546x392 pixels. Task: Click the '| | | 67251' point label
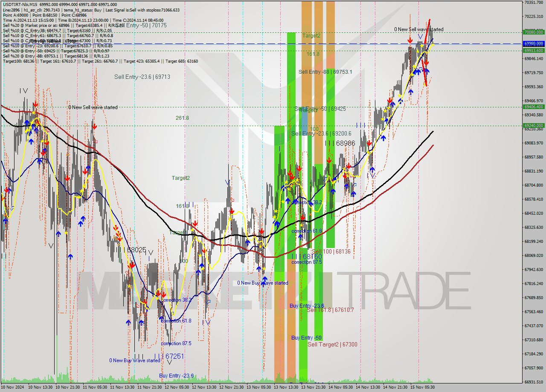click(x=169, y=356)
